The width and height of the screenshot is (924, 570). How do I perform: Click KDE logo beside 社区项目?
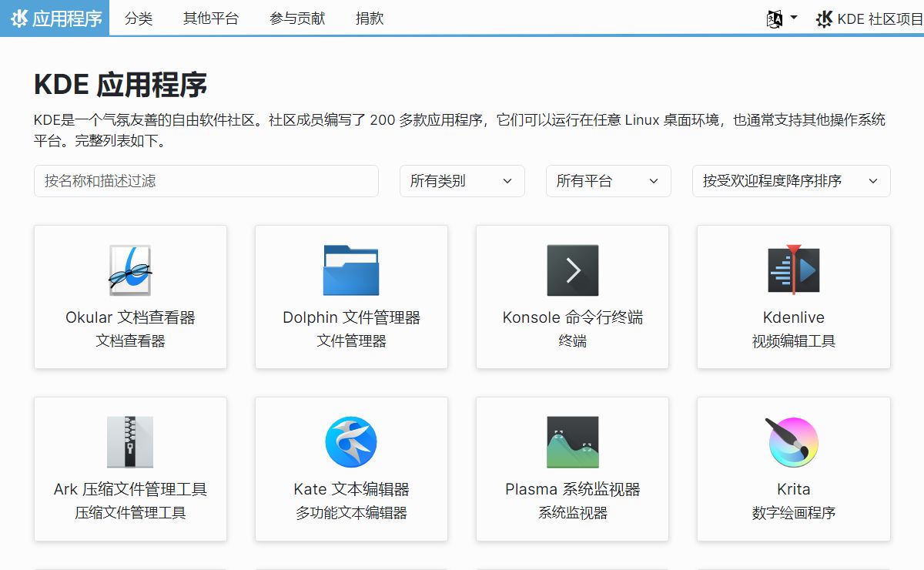(x=824, y=18)
